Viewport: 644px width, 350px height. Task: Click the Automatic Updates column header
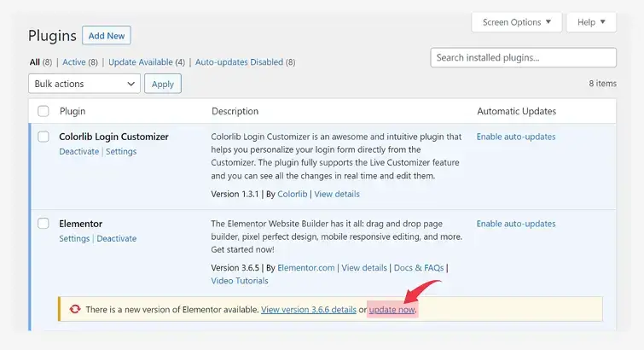click(516, 111)
